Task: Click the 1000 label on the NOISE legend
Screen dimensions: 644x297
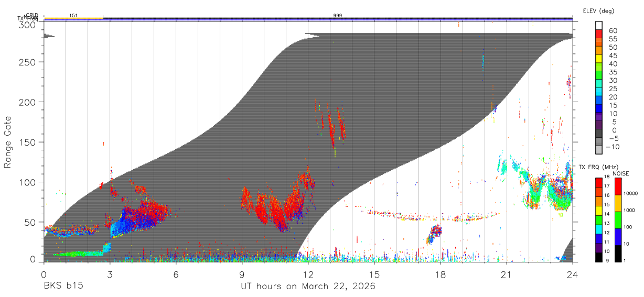Action: point(630,211)
